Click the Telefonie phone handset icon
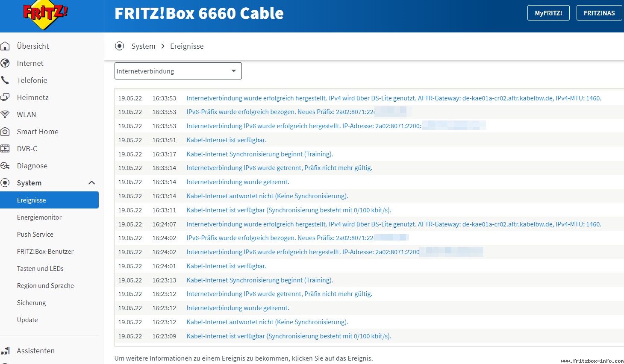The height and width of the screenshot is (364, 624). point(5,80)
